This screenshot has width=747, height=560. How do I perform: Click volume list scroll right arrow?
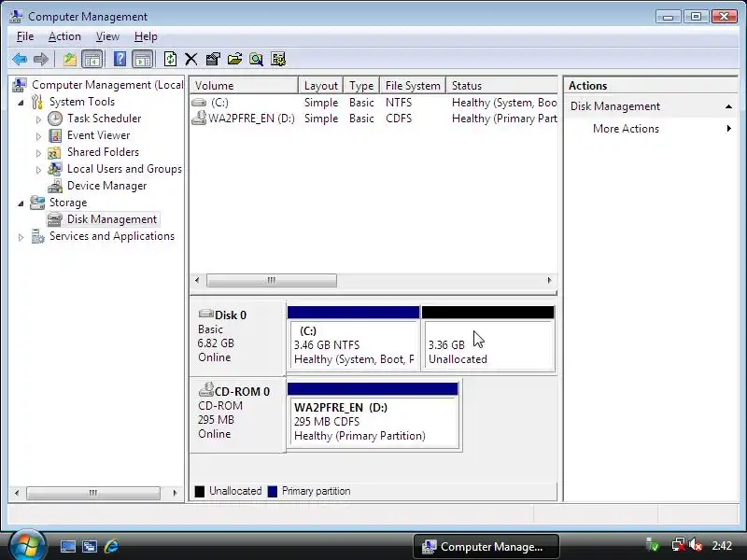(x=549, y=281)
